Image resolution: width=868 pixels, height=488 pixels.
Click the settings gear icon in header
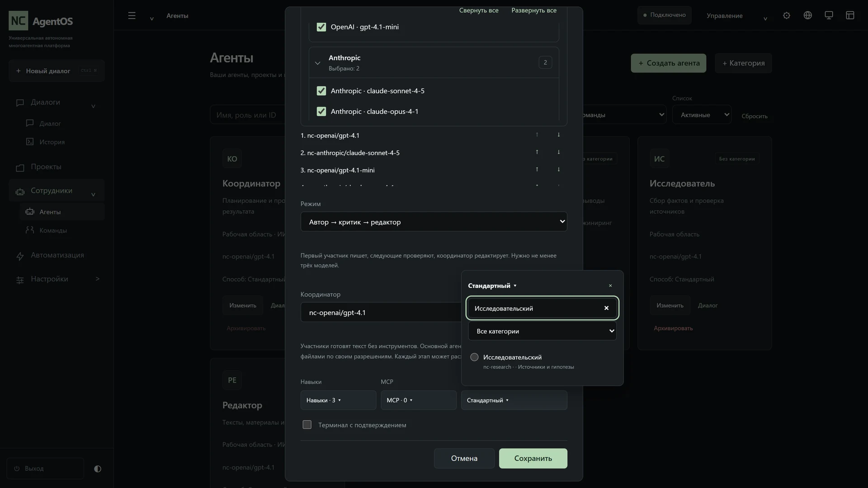[787, 15]
